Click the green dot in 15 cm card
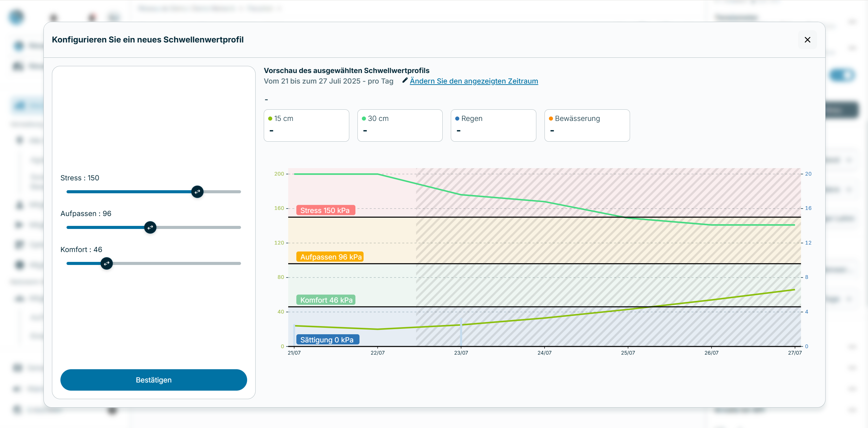The width and height of the screenshot is (868, 428). [x=270, y=119]
